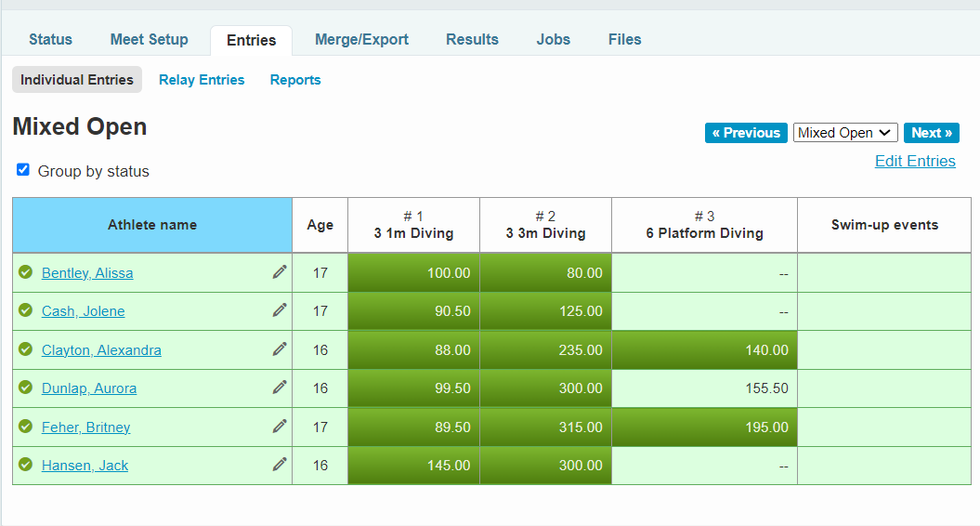This screenshot has width=980, height=526.
Task: Click the pencil edit icon for Cash, Jolene
Action: pyautogui.click(x=280, y=310)
